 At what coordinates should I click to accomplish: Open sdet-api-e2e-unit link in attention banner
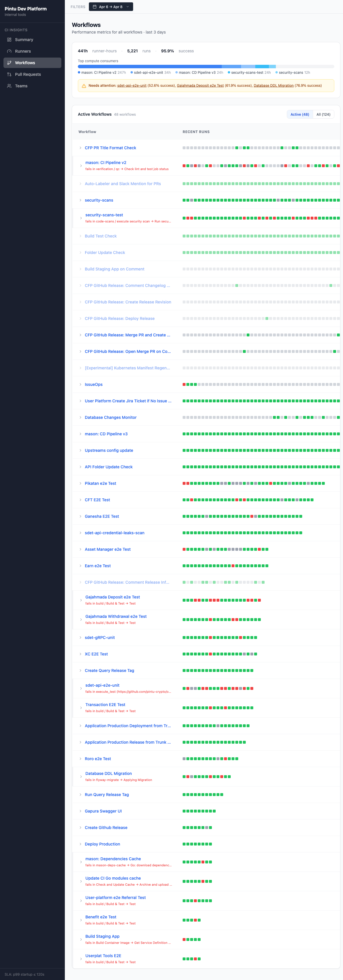(132, 86)
